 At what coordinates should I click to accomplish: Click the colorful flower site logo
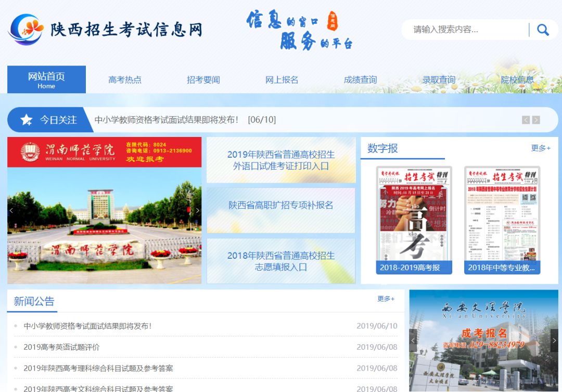(x=25, y=30)
